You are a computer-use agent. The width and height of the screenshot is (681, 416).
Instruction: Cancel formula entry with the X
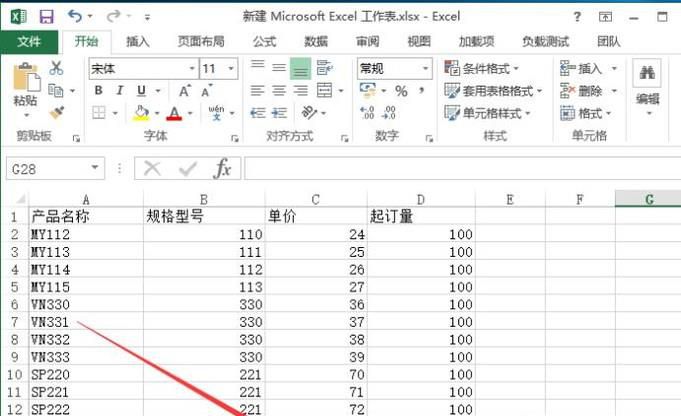(x=152, y=168)
